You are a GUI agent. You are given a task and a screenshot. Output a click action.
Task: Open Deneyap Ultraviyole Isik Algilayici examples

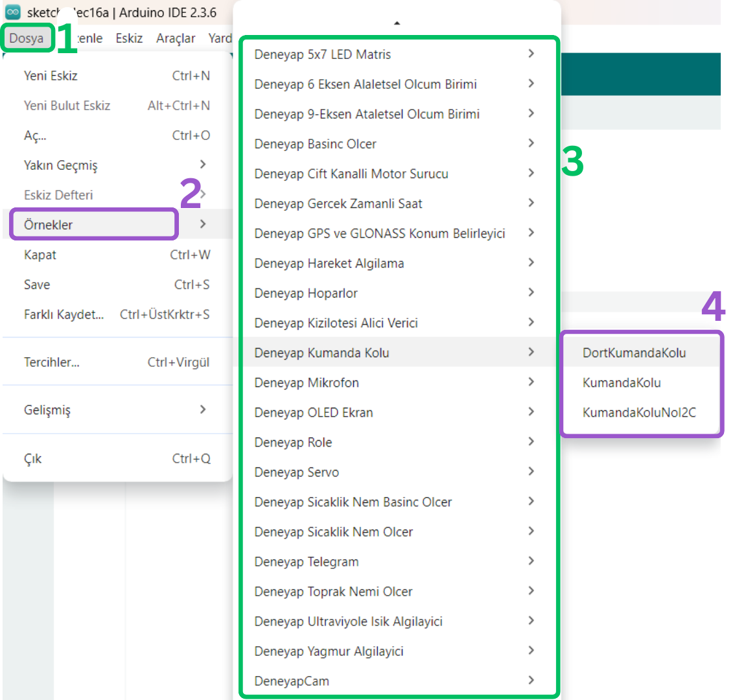399,621
